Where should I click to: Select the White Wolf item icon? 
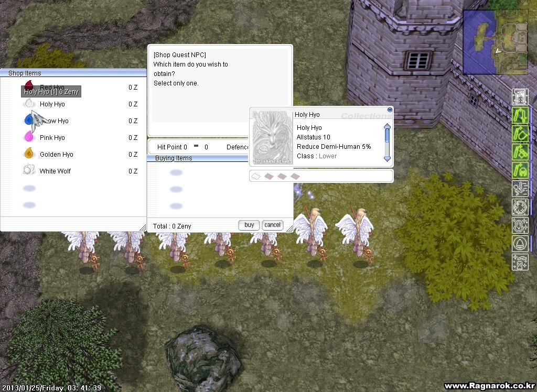[x=29, y=170]
